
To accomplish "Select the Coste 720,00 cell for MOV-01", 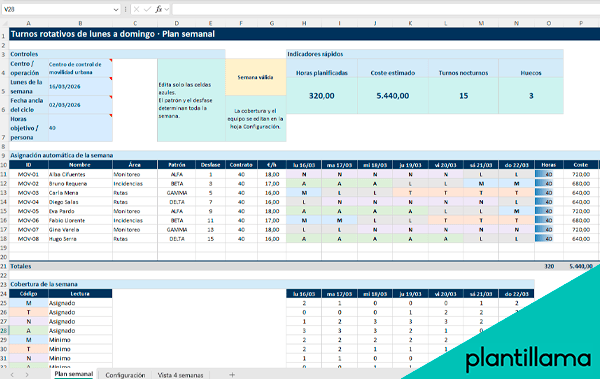I will pyautogui.click(x=580, y=174).
